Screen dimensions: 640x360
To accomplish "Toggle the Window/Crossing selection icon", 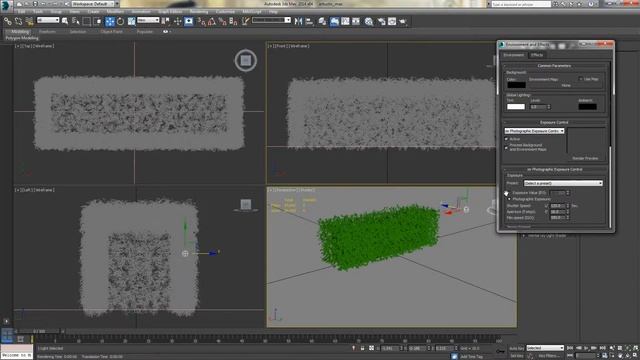I will tap(98, 21).
